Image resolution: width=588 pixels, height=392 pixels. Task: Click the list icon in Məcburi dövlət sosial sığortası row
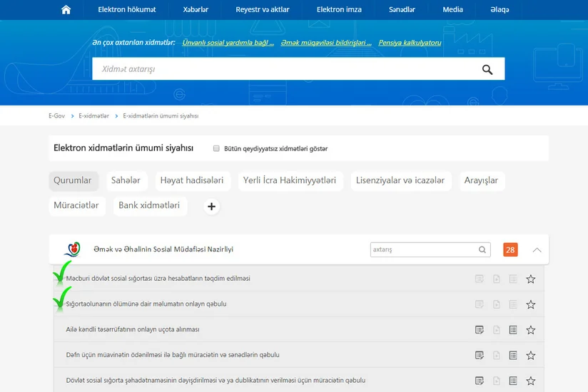(513, 279)
